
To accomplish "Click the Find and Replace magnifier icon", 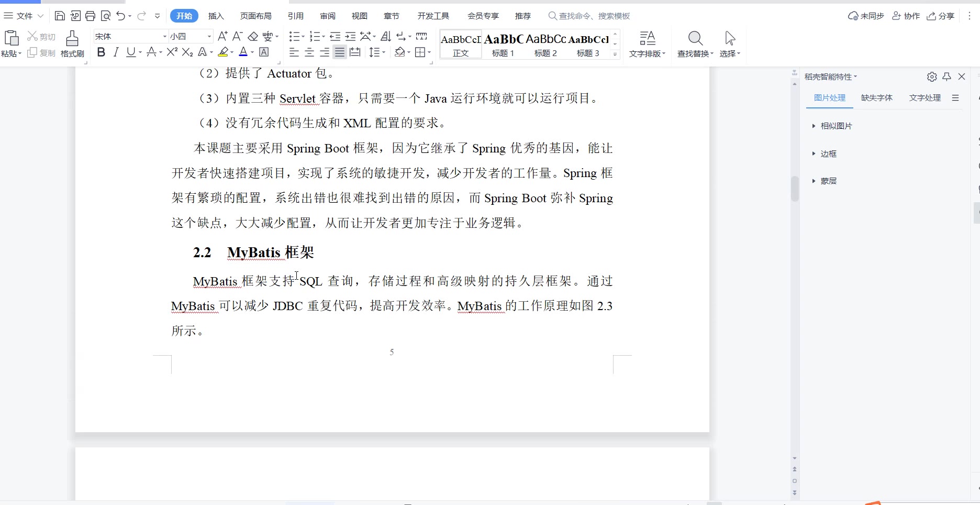I will click(695, 38).
